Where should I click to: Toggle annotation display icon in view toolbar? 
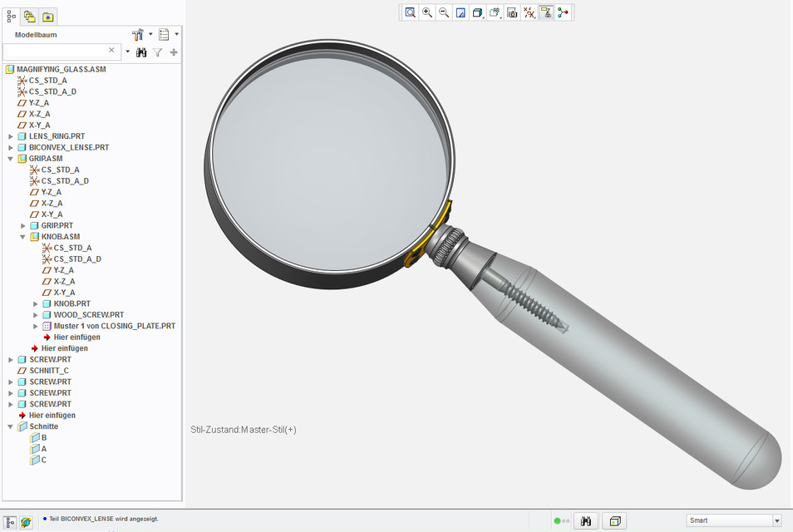[x=546, y=12]
